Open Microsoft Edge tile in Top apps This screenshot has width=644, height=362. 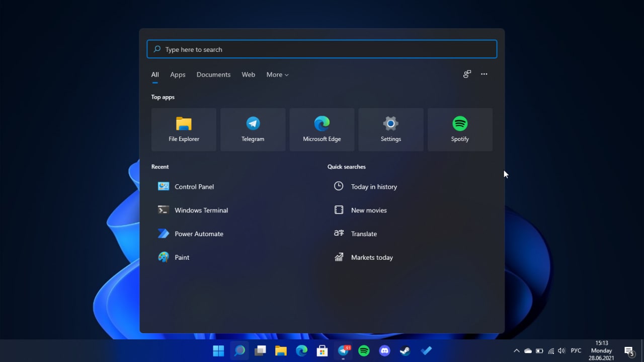(x=322, y=129)
